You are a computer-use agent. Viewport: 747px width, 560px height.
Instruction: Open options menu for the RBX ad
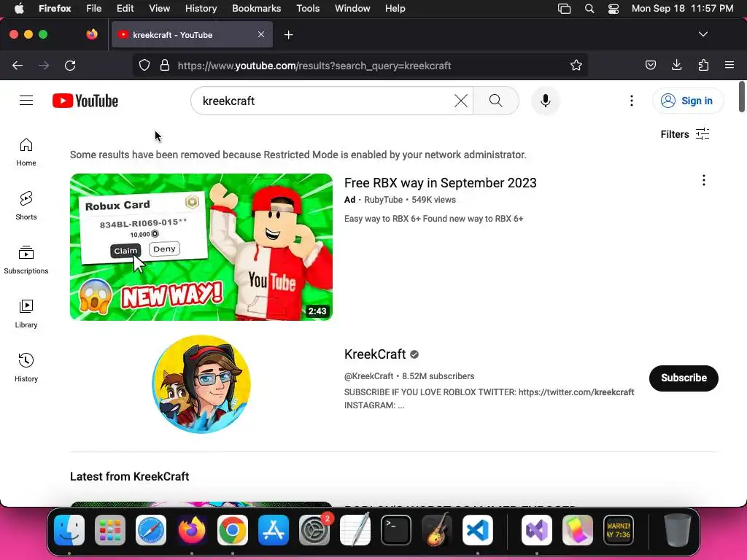tap(704, 181)
